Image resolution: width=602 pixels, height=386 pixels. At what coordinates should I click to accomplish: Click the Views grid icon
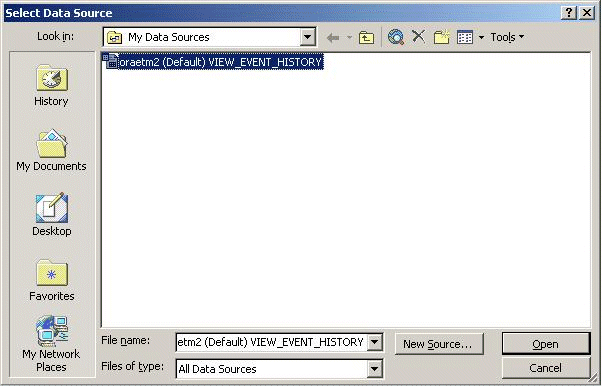point(465,37)
